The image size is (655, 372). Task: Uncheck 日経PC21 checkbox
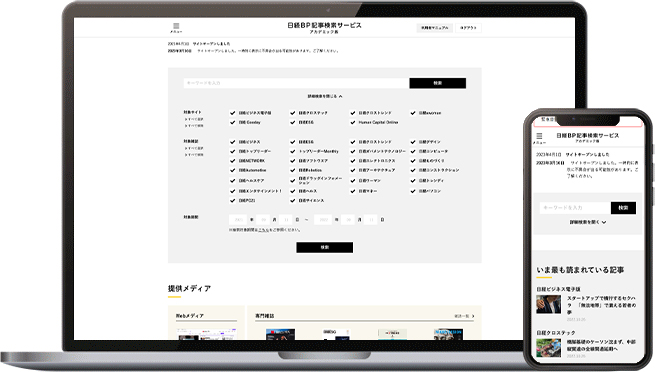click(233, 201)
